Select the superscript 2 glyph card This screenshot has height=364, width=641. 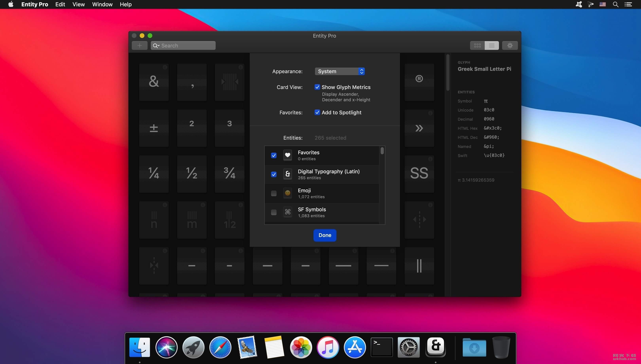pos(192,128)
